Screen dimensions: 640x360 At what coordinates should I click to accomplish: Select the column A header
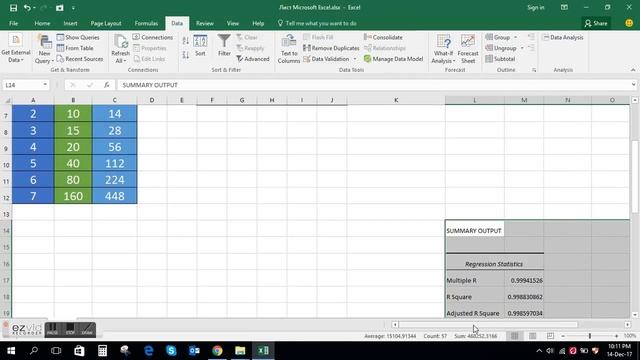click(x=33, y=100)
